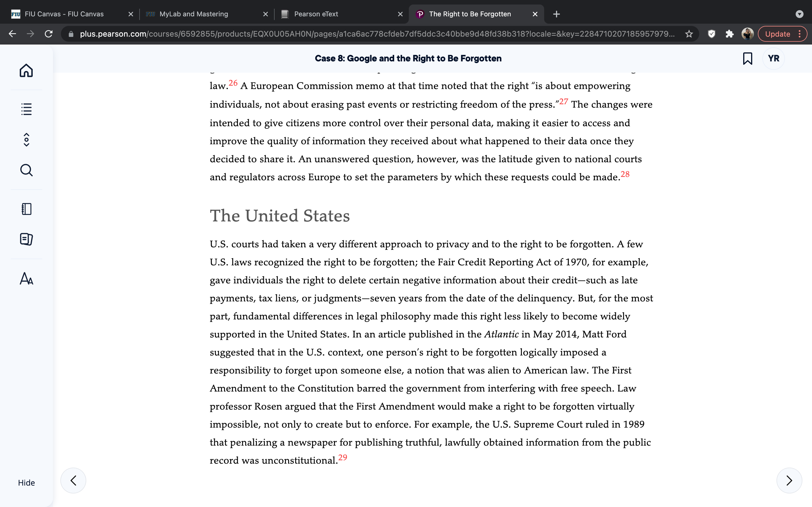Viewport: 812px width, 507px height.
Task: Click the browser address bar URL
Action: pos(377,34)
